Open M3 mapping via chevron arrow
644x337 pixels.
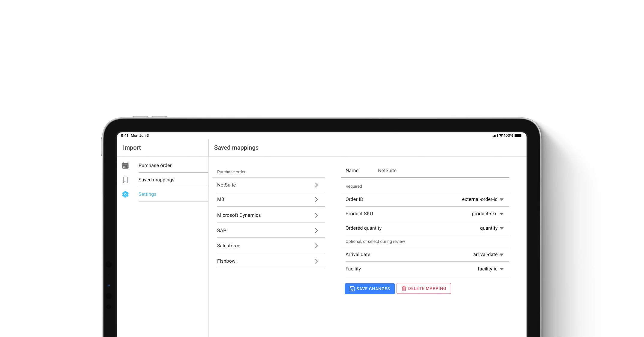pyautogui.click(x=316, y=199)
